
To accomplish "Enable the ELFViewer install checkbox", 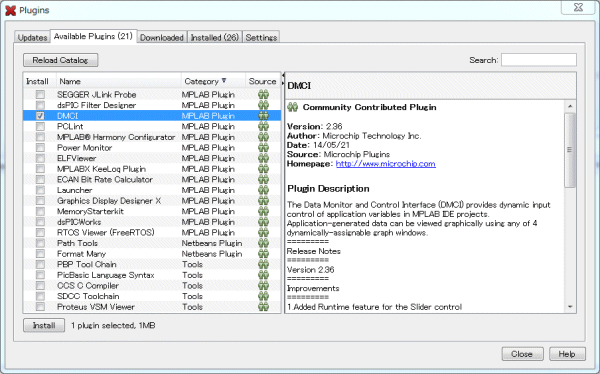I will (40, 158).
